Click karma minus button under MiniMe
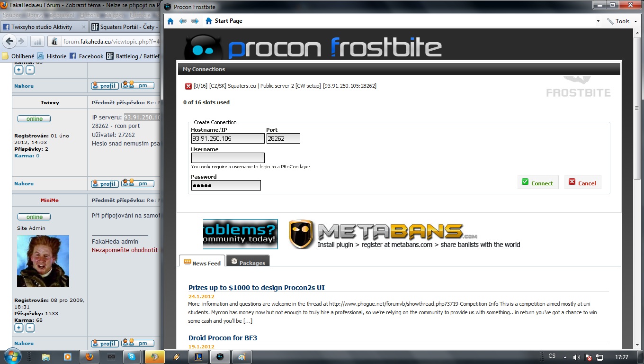Image resolution: width=644 pixels, height=364 pixels. click(30, 328)
